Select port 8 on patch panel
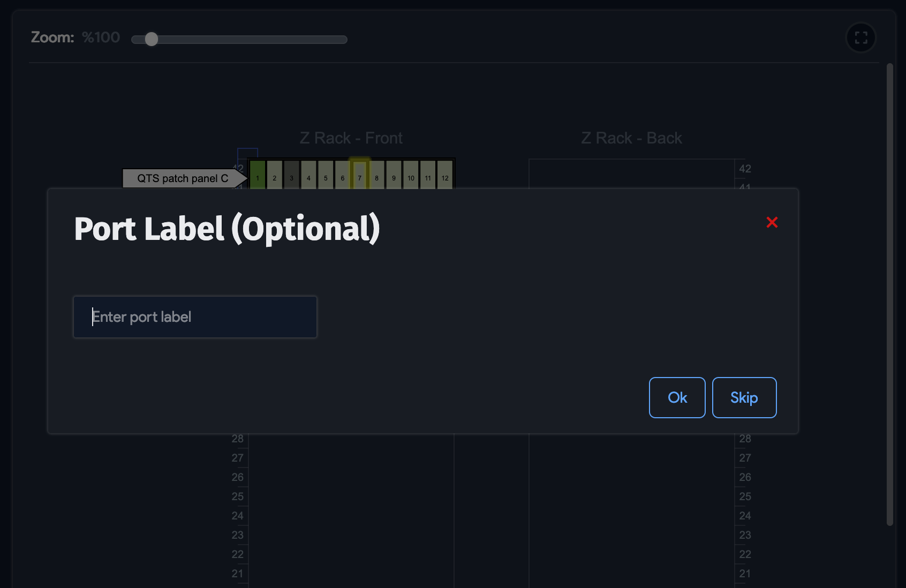 click(x=377, y=175)
